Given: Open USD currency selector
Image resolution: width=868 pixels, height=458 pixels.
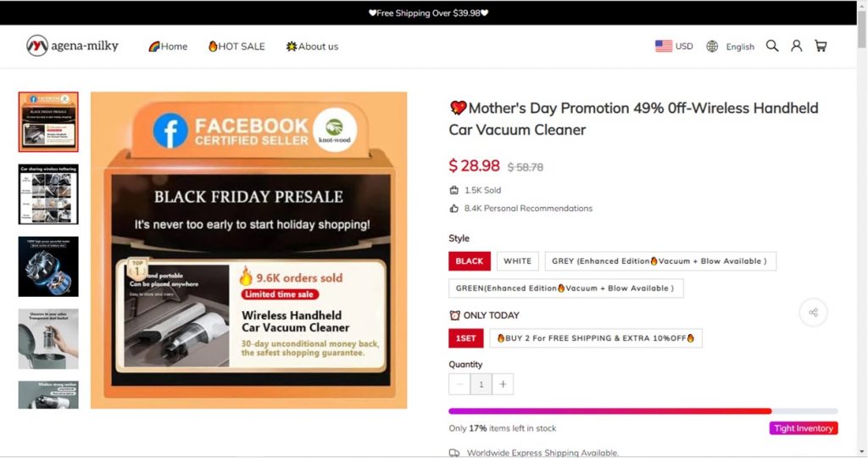Looking at the screenshot, I should [x=674, y=47].
